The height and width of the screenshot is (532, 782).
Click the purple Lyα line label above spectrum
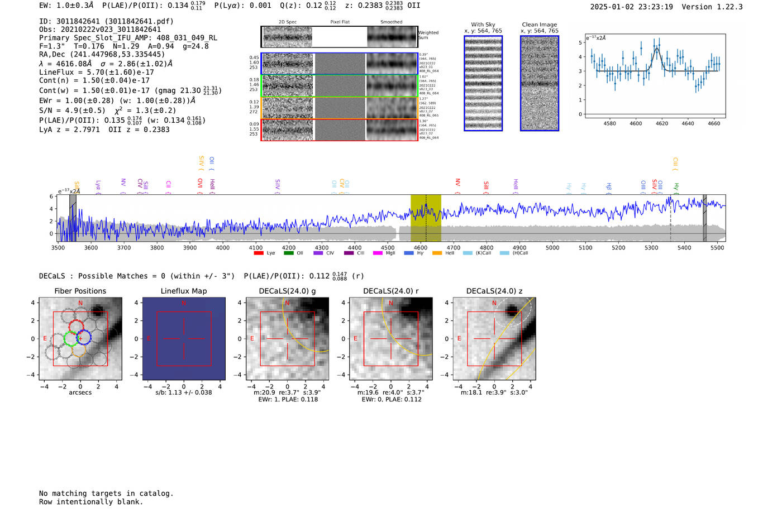tap(98, 186)
